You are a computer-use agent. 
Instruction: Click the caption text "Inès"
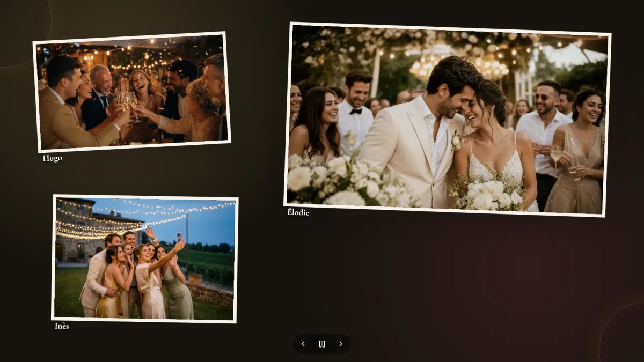point(62,326)
